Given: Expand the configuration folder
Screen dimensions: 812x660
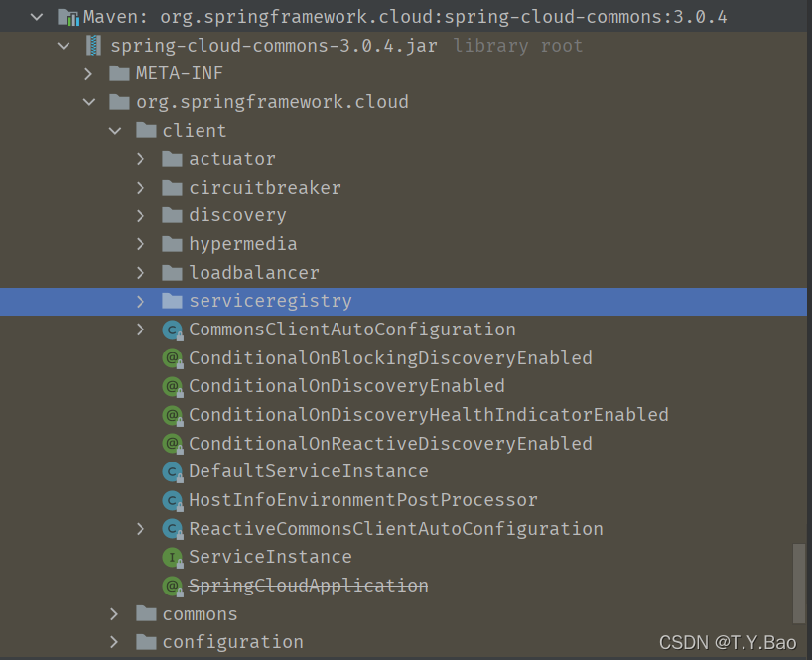Looking at the screenshot, I should 114,642.
